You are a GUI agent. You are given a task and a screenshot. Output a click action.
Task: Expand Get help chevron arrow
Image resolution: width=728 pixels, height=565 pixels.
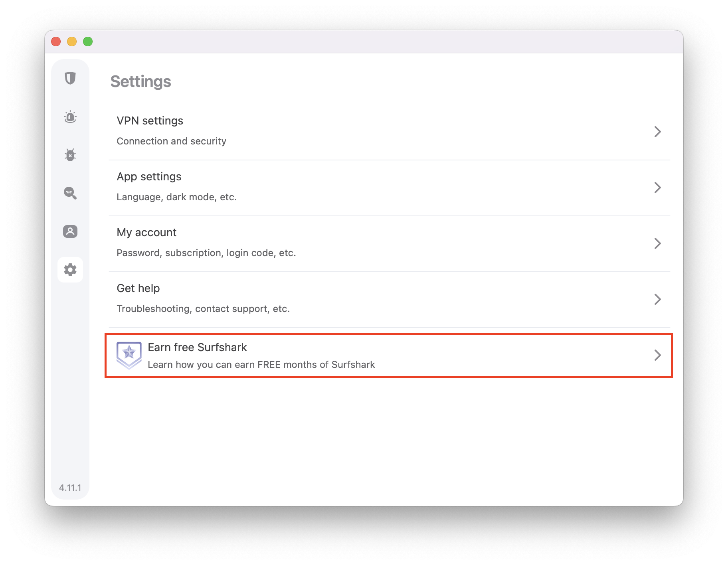[658, 299]
